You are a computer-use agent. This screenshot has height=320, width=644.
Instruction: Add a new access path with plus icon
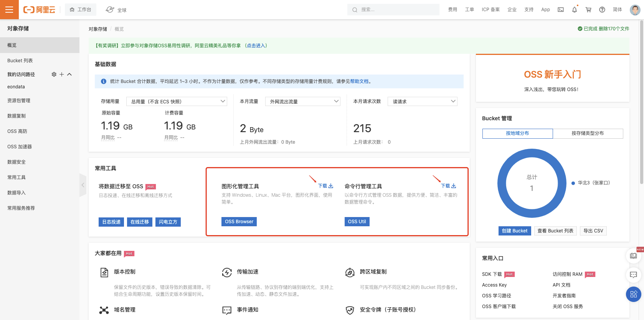coord(61,74)
